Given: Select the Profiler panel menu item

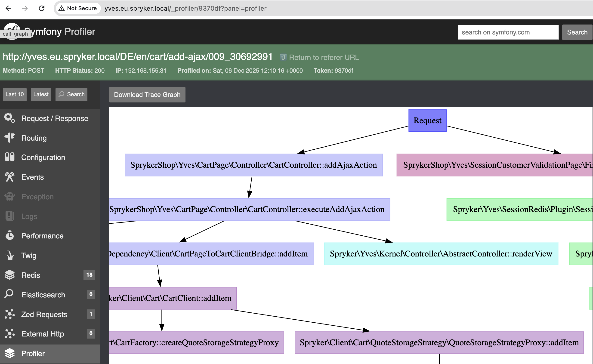Looking at the screenshot, I should (33, 353).
